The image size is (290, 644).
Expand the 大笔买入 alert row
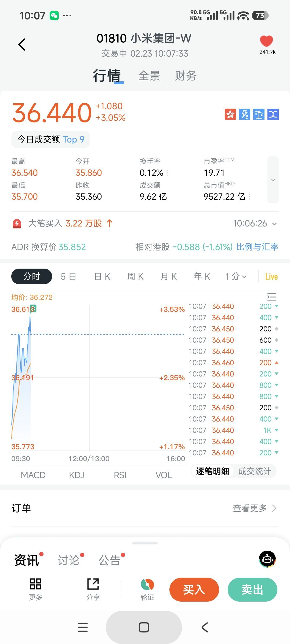tap(274, 224)
